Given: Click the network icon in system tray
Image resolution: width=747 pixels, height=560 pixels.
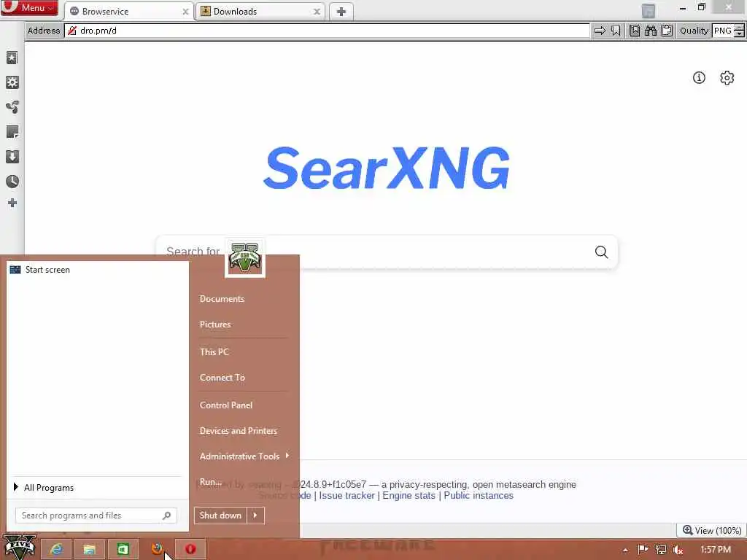Looking at the screenshot, I should coord(660,550).
